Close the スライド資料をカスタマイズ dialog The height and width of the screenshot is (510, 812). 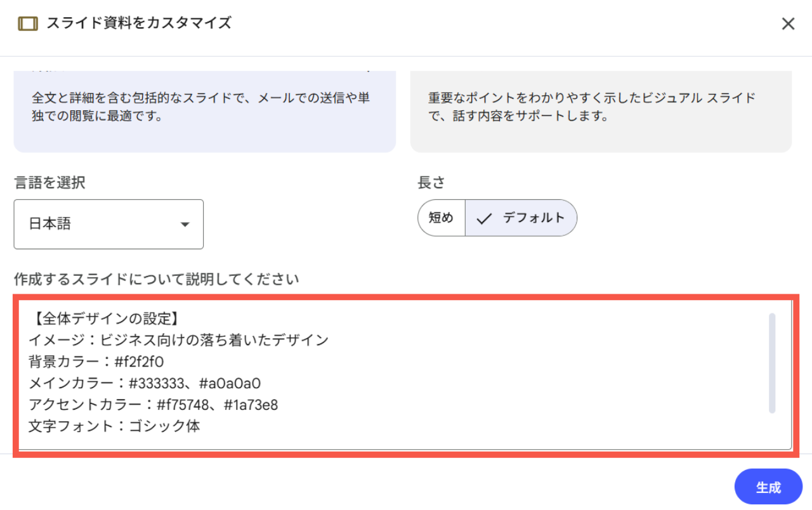pyautogui.click(x=788, y=24)
